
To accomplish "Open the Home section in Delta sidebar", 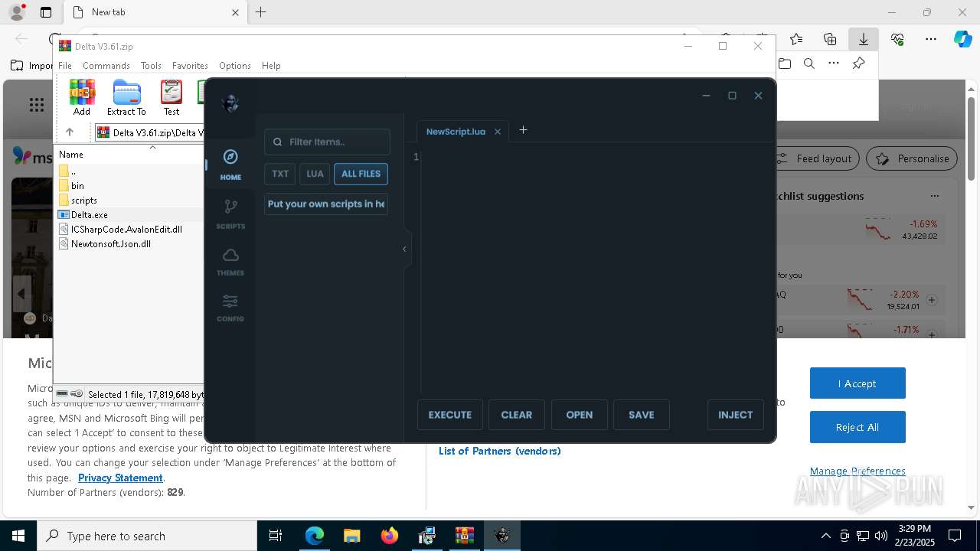I will 230,165.
